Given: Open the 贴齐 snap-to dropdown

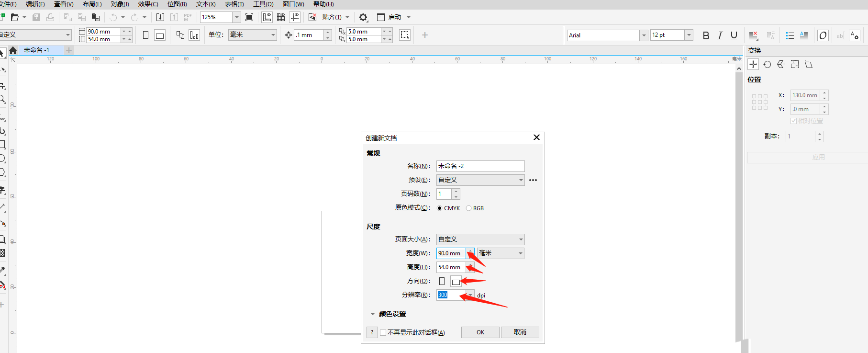Looking at the screenshot, I should [347, 17].
